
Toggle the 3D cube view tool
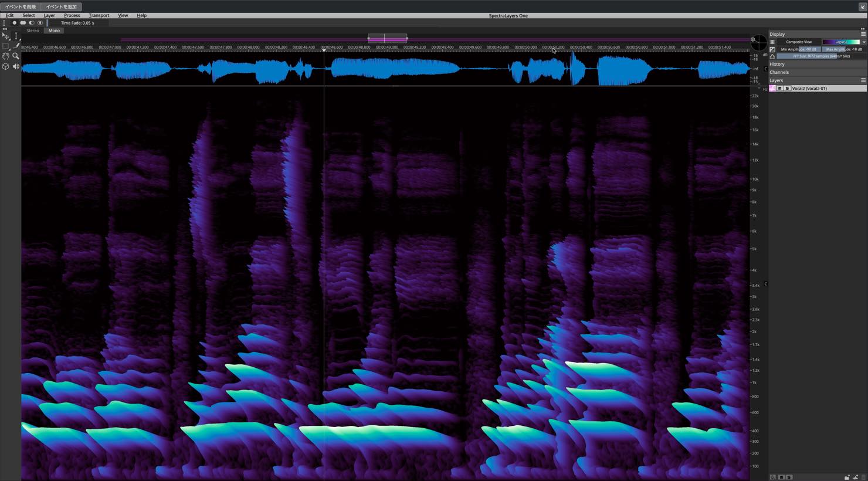[6, 66]
